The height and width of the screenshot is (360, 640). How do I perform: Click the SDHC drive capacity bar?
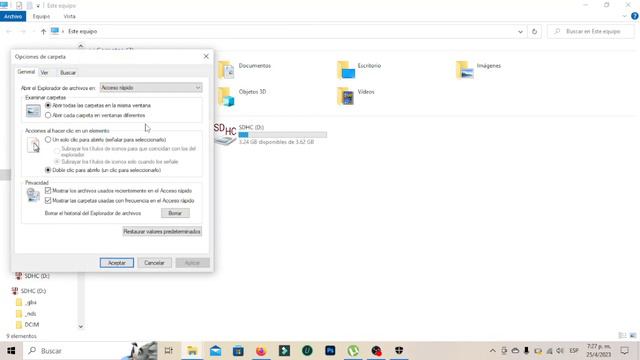[282, 135]
